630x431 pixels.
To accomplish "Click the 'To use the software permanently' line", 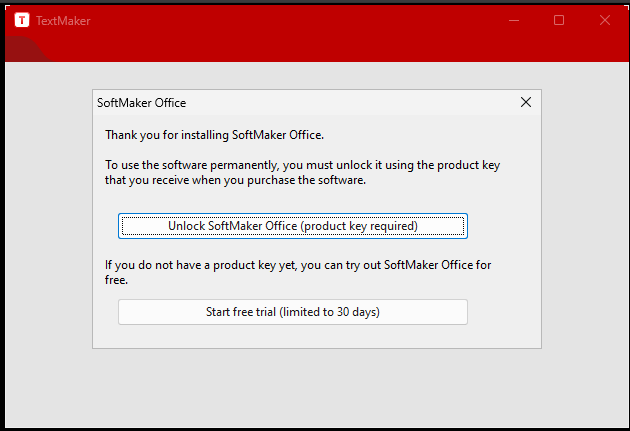I will pyautogui.click(x=303, y=165).
